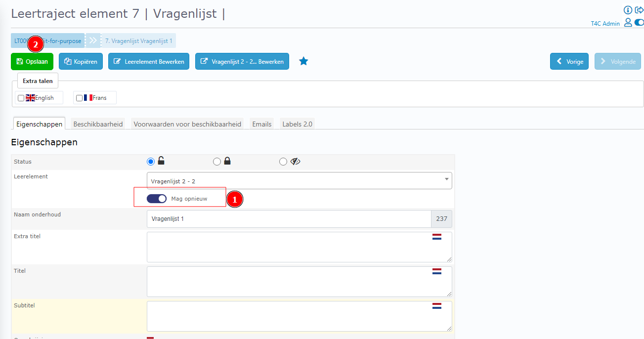Image resolution: width=644 pixels, height=339 pixels.
Task: Click the blue favorite star icon
Action: pyautogui.click(x=303, y=61)
